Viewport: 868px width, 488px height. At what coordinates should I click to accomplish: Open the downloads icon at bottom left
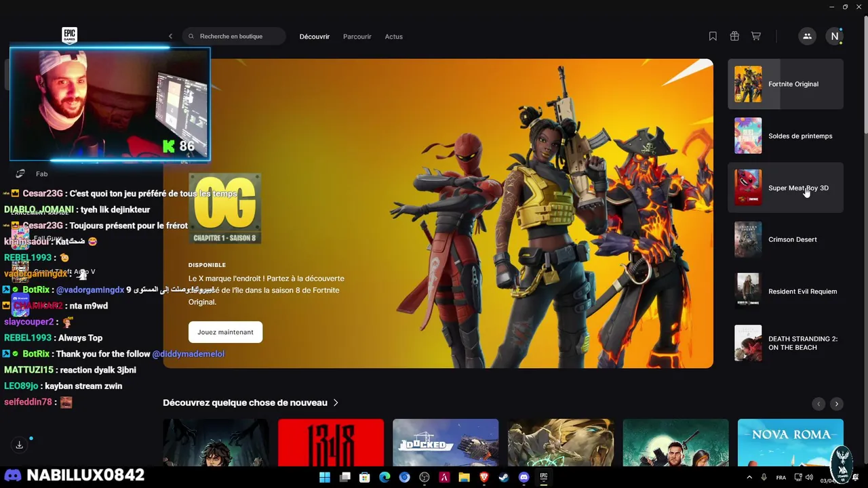click(19, 445)
